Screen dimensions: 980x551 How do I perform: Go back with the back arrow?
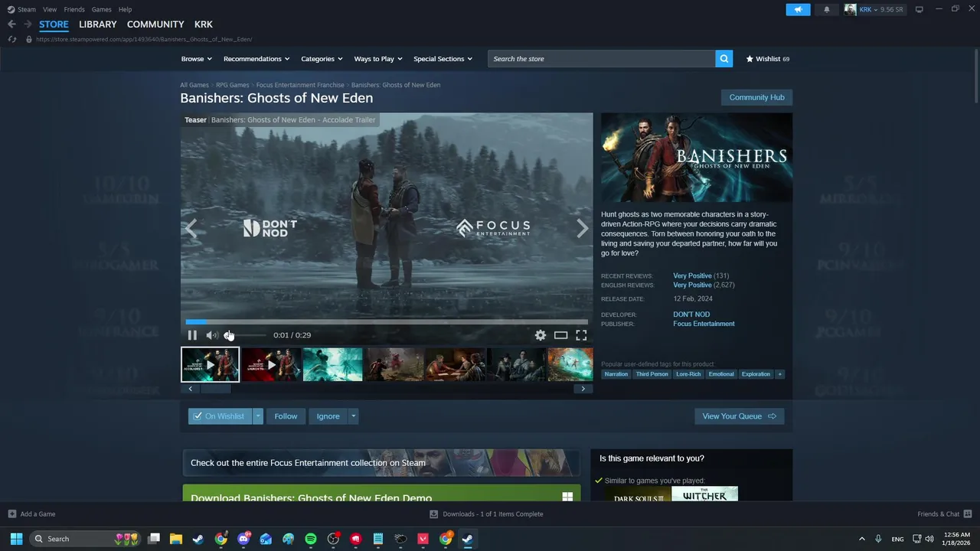(11, 24)
